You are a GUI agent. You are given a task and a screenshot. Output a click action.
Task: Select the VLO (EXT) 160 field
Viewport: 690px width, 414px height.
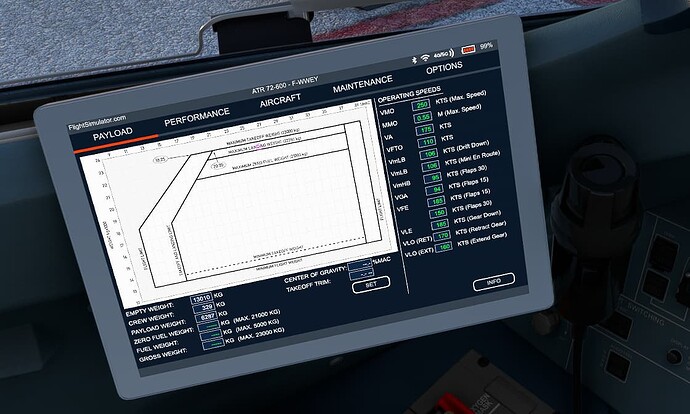[444, 248]
